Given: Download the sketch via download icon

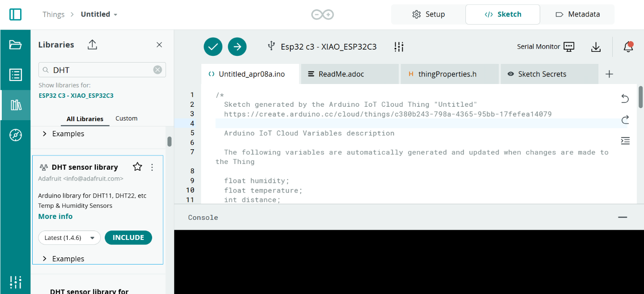Looking at the screenshot, I should pos(596,47).
